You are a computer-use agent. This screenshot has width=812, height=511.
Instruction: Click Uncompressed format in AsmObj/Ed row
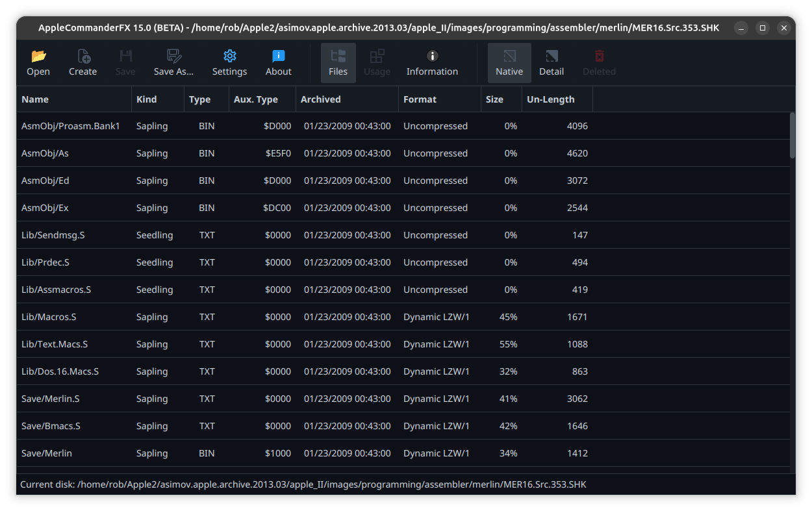[435, 181]
